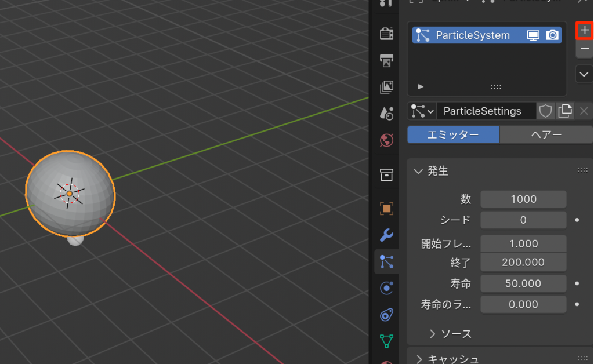Add a new particle system slot
The width and height of the screenshot is (594, 364).
584,30
